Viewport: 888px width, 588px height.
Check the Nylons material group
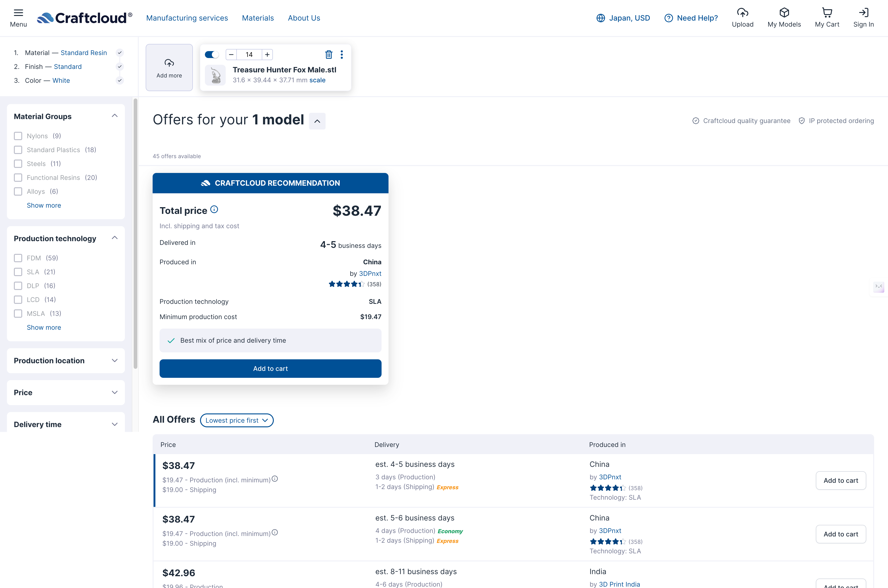pyautogui.click(x=18, y=136)
